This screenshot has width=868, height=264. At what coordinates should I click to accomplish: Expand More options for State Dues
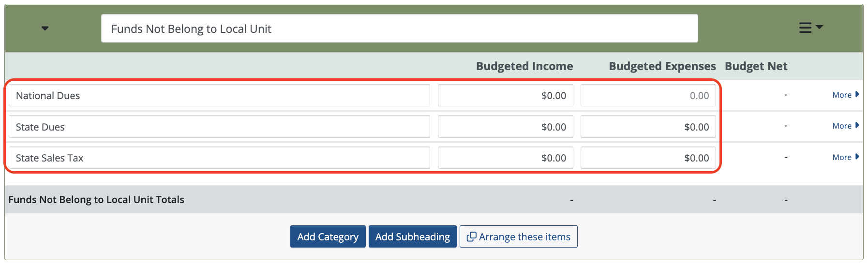846,126
